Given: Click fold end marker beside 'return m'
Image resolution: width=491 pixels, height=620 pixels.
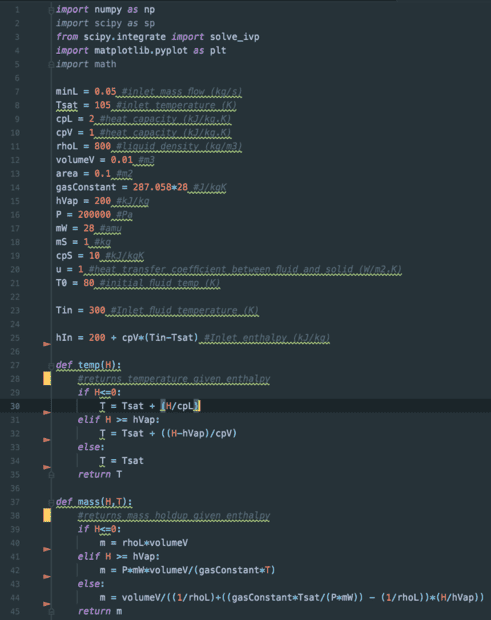Looking at the screenshot, I should coord(51,611).
